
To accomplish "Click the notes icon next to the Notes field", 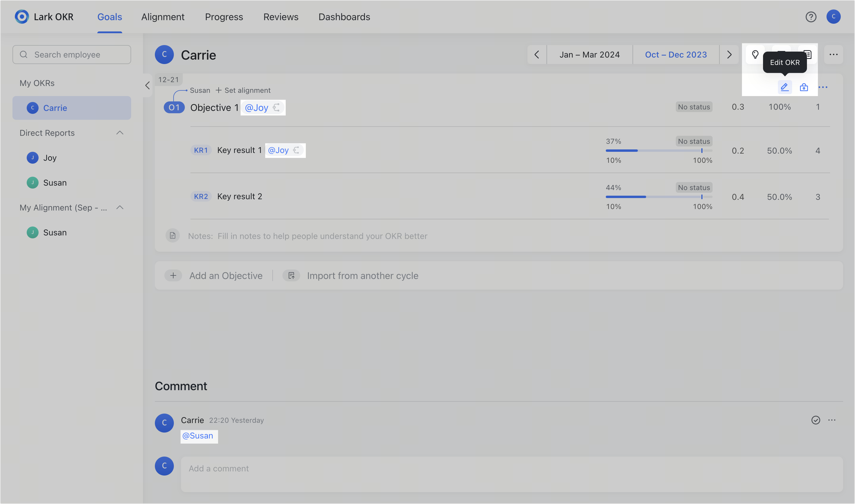I will (x=173, y=235).
